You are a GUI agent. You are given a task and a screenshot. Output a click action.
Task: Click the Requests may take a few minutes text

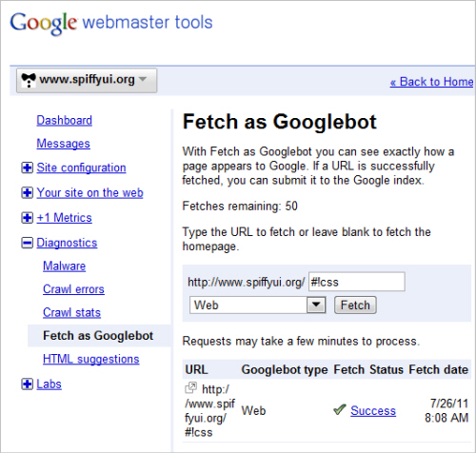tap(301, 342)
